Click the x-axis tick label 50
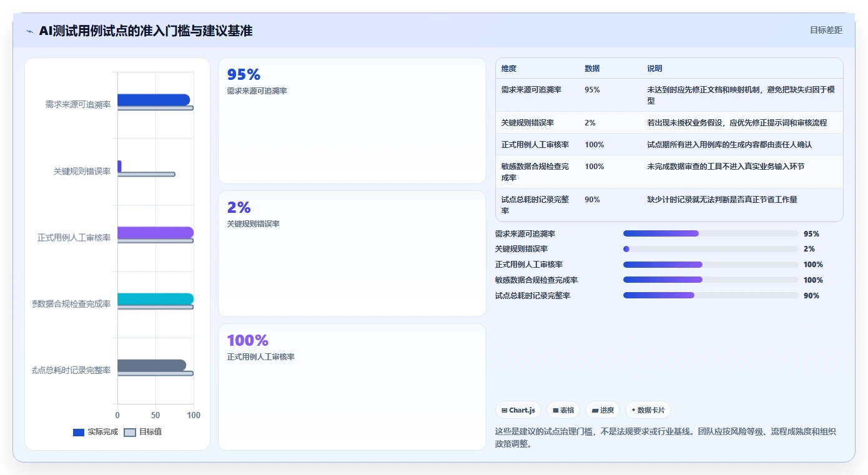This screenshot has height=475, width=868. (155, 415)
